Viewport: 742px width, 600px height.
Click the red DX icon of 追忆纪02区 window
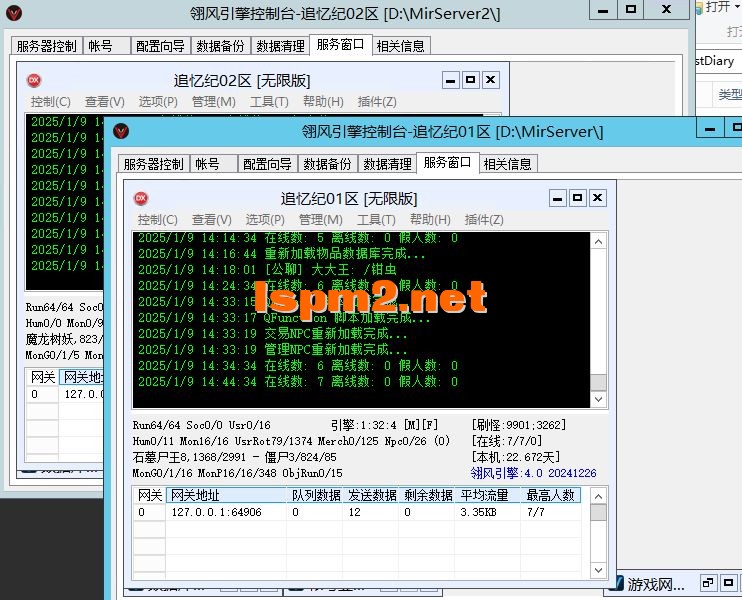pyautogui.click(x=34, y=80)
